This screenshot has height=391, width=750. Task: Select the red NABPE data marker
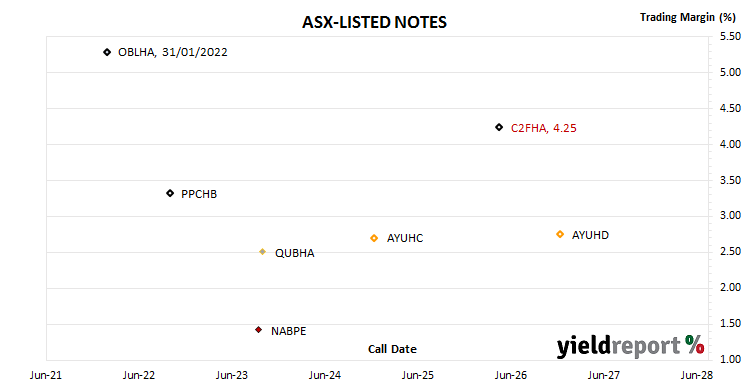[x=258, y=330]
